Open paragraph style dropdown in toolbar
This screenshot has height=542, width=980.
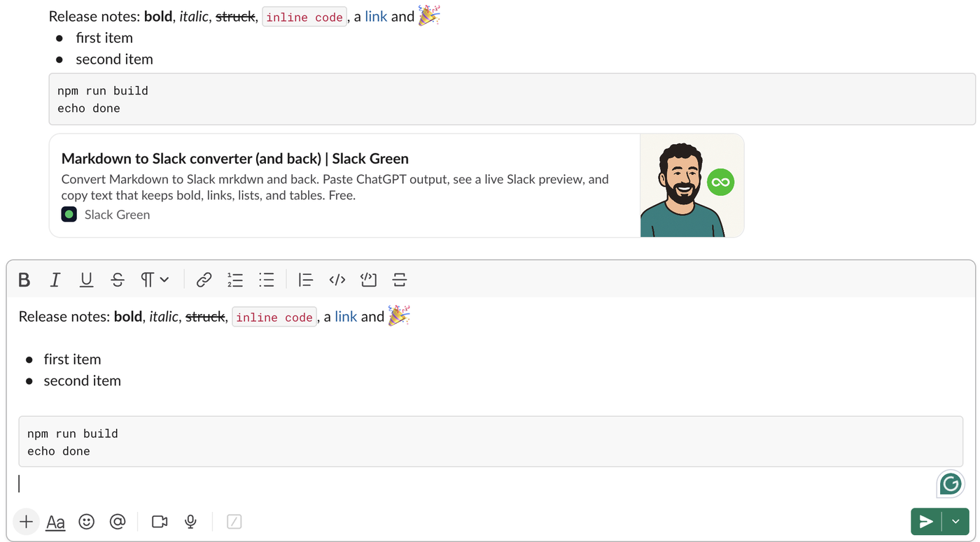point(155,280)
